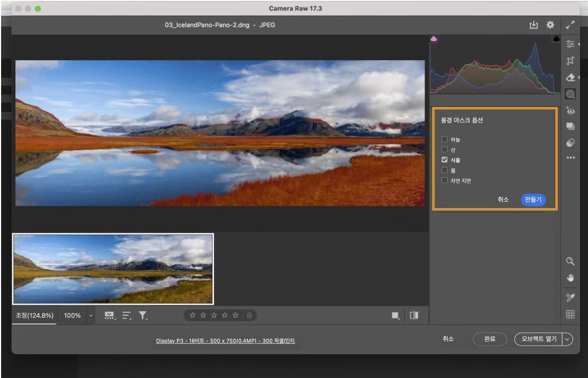
Task: Select the Iceland panorama filmstrip thumbnail
Action: point(113,269)
